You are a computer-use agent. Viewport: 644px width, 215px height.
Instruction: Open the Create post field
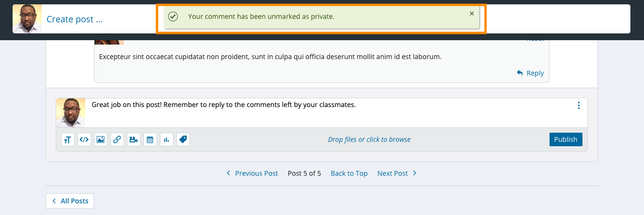[75, 19]
